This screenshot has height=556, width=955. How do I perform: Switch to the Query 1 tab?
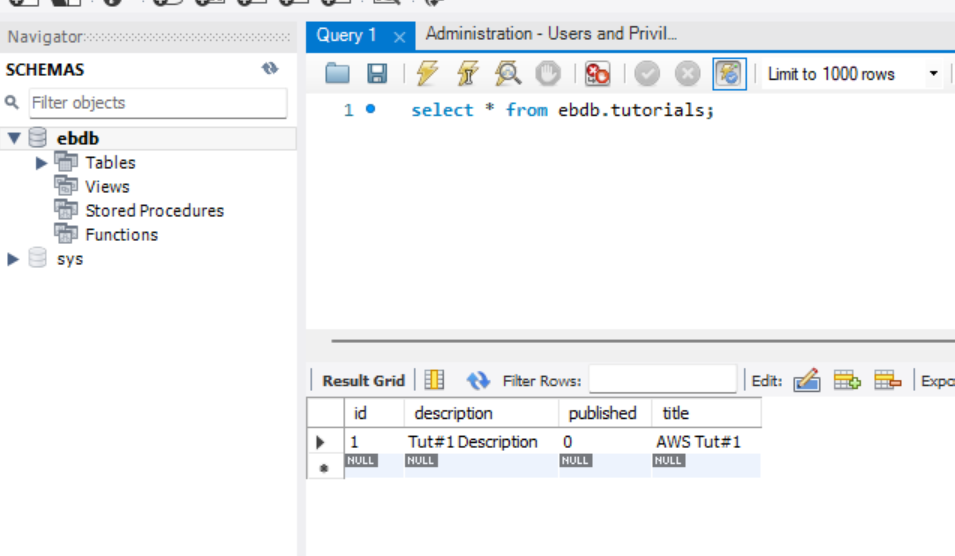[347, 35]
